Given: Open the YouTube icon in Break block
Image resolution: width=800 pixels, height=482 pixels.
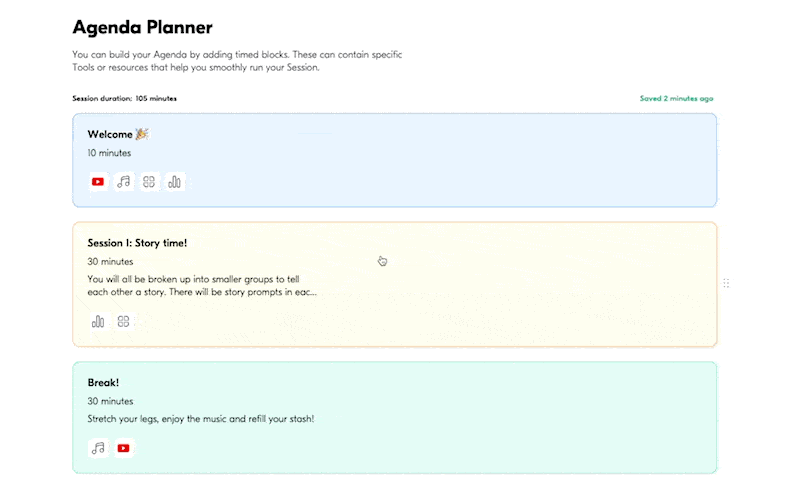Looking at the screenshot, I should coord(124,448).
